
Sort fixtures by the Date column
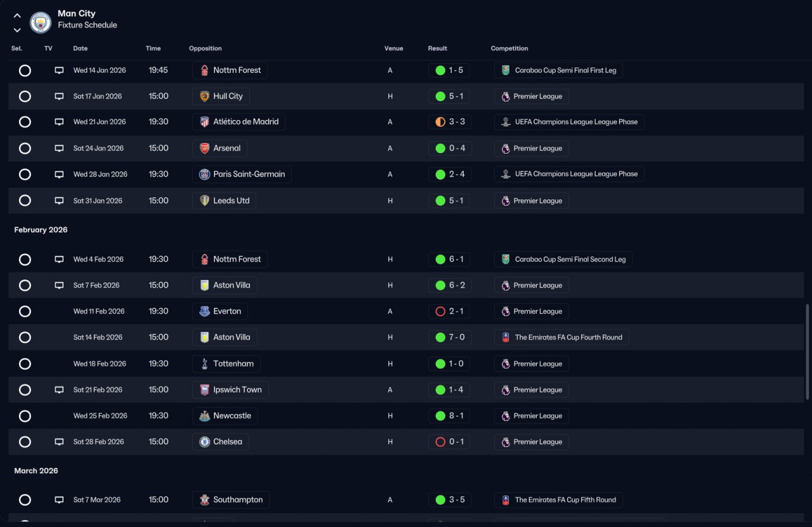click(81, 48)
